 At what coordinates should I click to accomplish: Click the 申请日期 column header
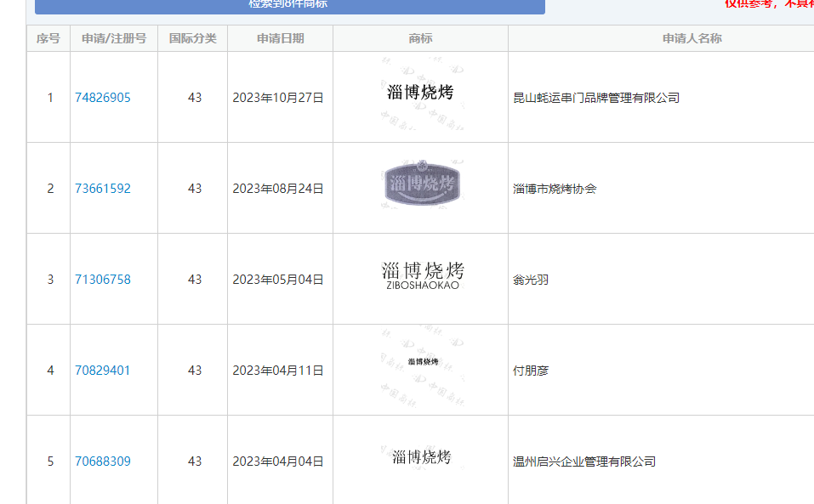coord(281,38)
